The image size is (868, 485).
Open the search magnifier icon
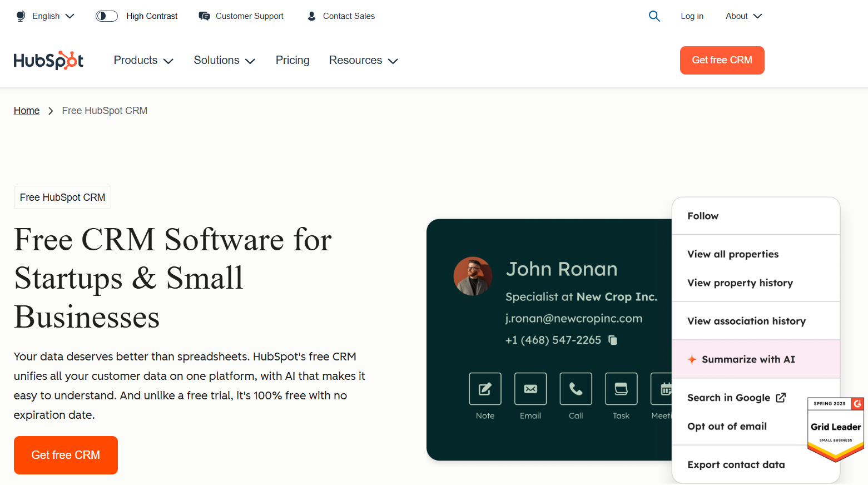pos(654,16)
